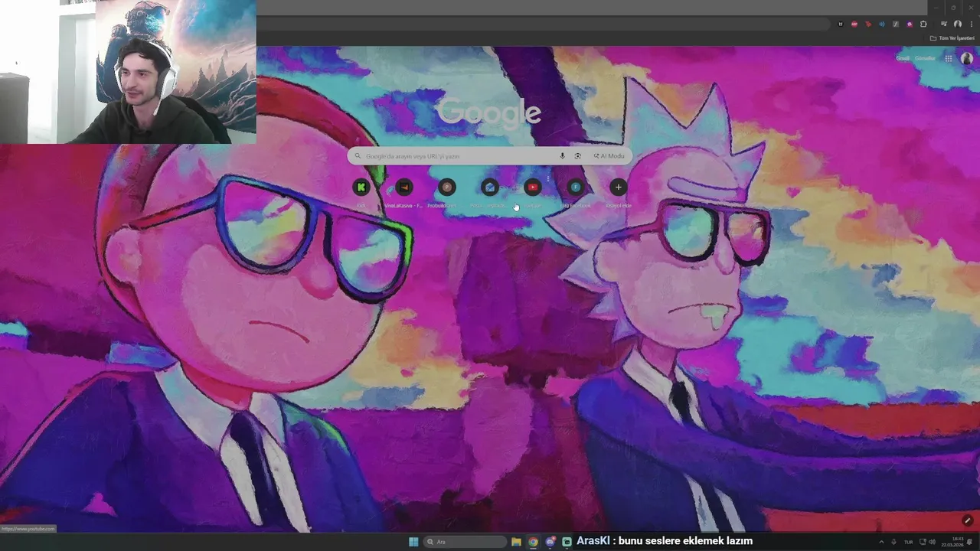This screenshot has height=551, width=980.
Task: Click the taskbar microphone tray icon
Action: (x=893, y=542)
